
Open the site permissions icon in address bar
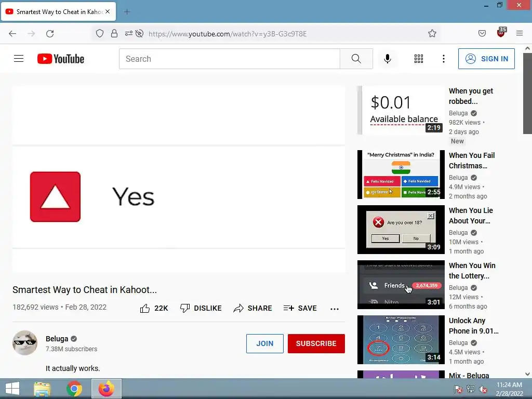coord(129,33)
